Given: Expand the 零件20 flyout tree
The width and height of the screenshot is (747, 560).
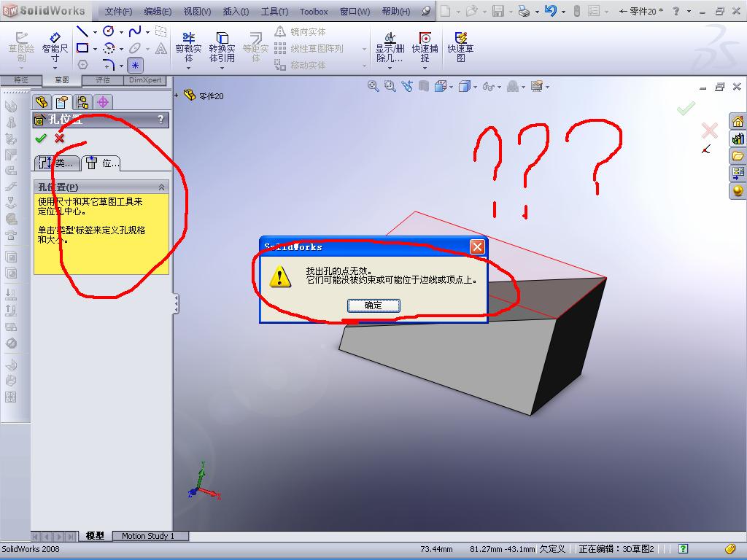Looking at the screenshot, I should click(x=177, y=96).
